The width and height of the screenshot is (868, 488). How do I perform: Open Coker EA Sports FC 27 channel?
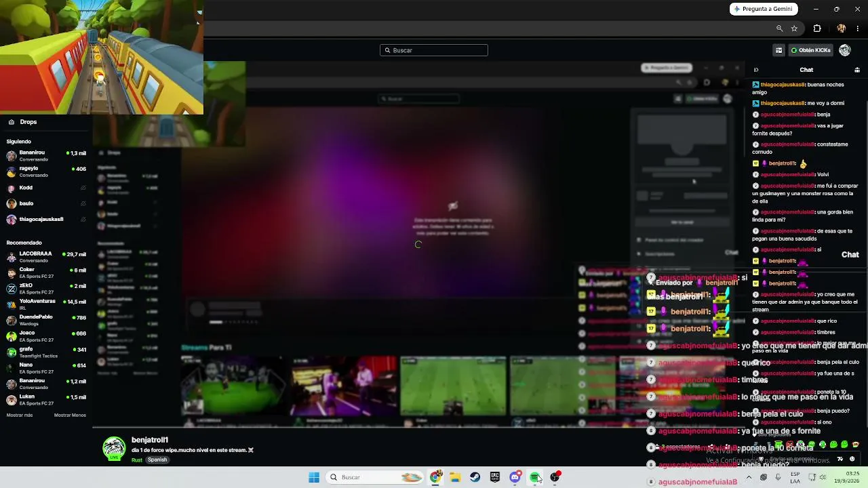click(x=46, y=272)
